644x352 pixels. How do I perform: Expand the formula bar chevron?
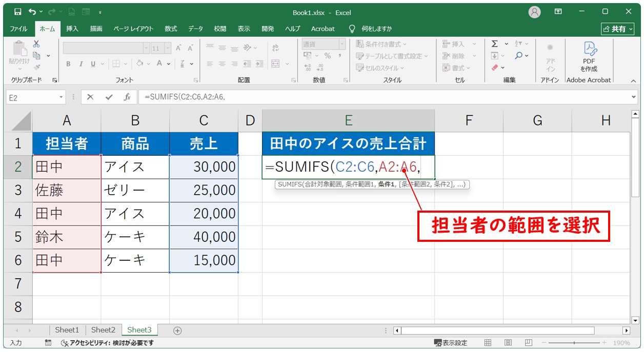coord(634,97)
